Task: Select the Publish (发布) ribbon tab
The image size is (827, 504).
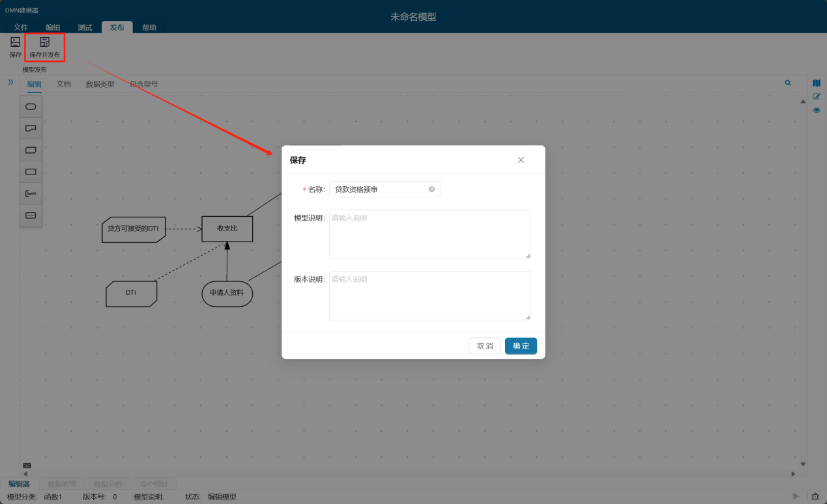Action: pyautogui.click(x=117, y=27)
